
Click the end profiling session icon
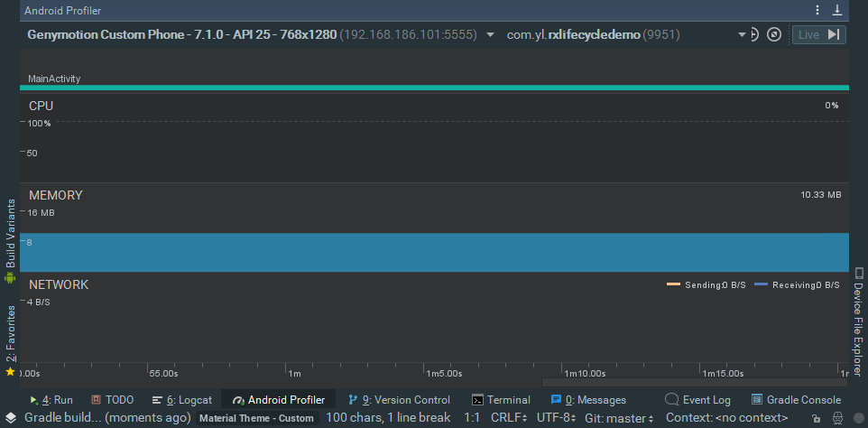(774, 35)
